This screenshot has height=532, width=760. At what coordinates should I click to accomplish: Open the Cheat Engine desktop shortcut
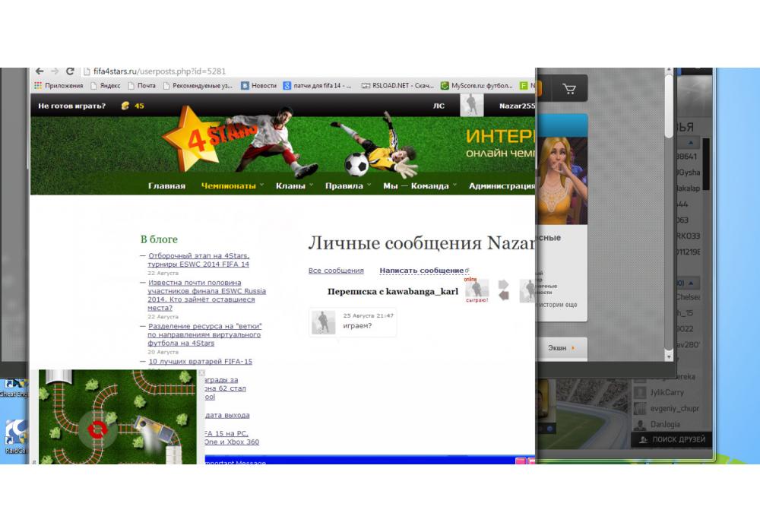coord(13,388)
